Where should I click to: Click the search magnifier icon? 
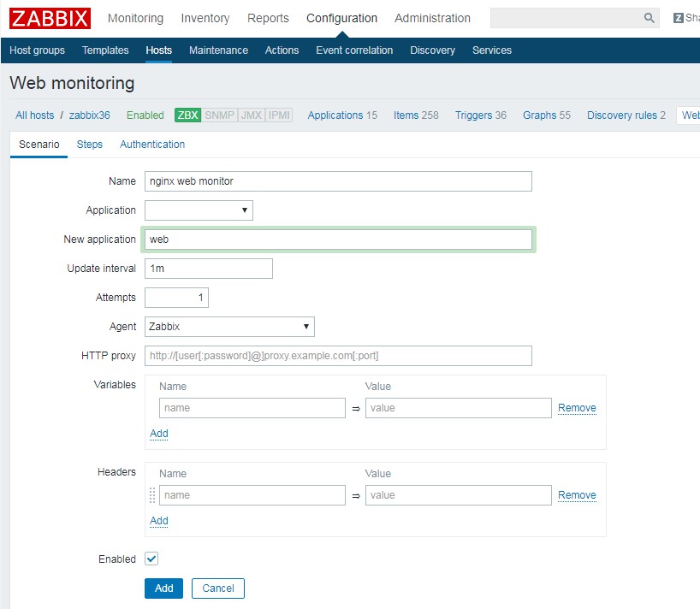[649, 18]
